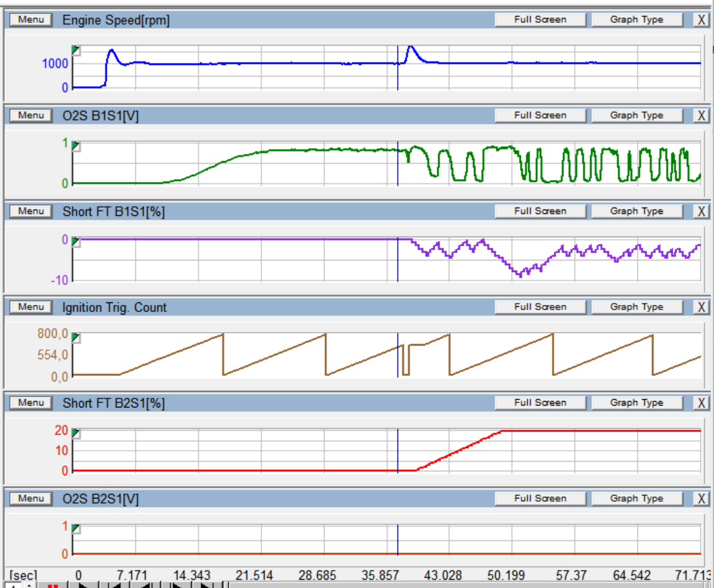Close the Ignition Trig. Count graph panel
714x588 pixels.
(x=701, y=308)
